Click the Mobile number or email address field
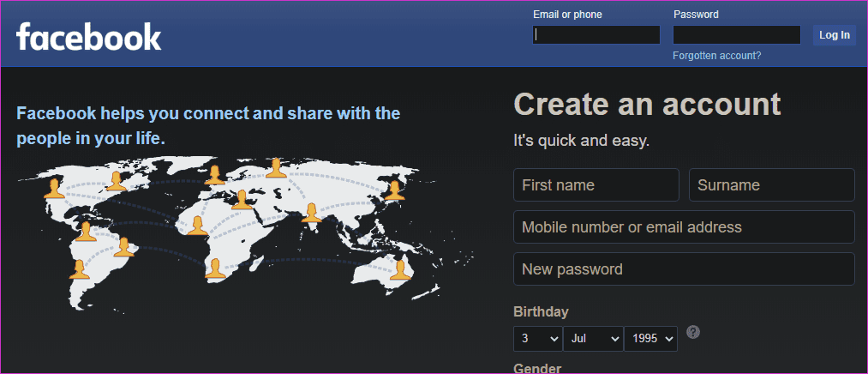 pyautogui.click(x=685, y=227)
